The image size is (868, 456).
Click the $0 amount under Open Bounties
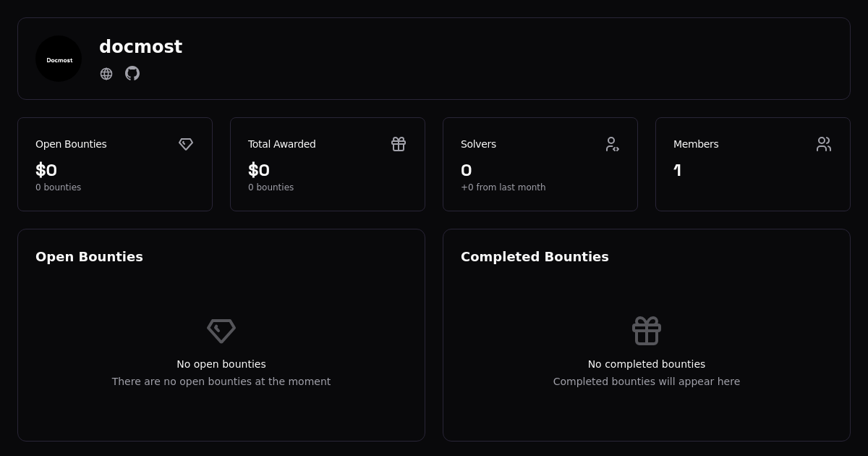point(46,171)
